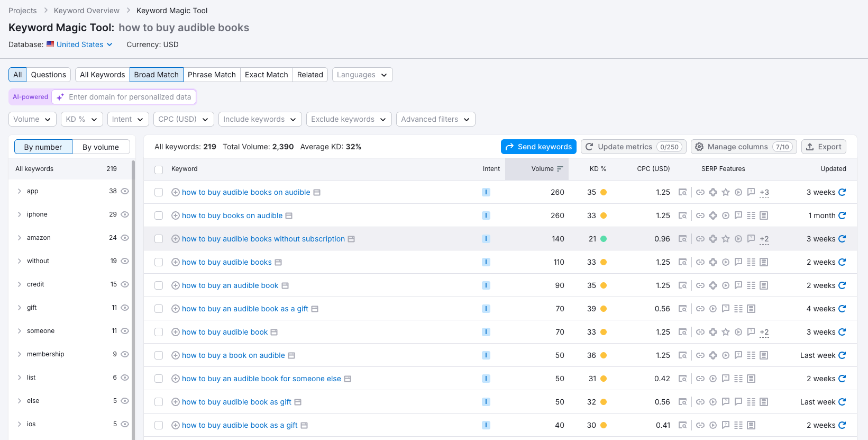The height and width of the screenshot is (440, 868).
Task: Click domain field for personalized data
Action: coord(124,97)
